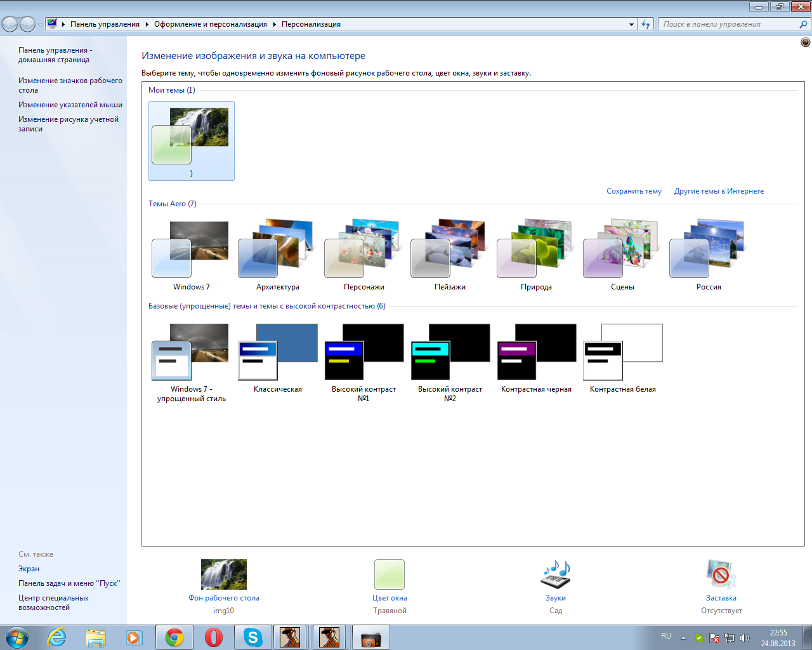Select the Пейзажи theme
This screenshot has width=812, height=650.
[x=450, y=255]
